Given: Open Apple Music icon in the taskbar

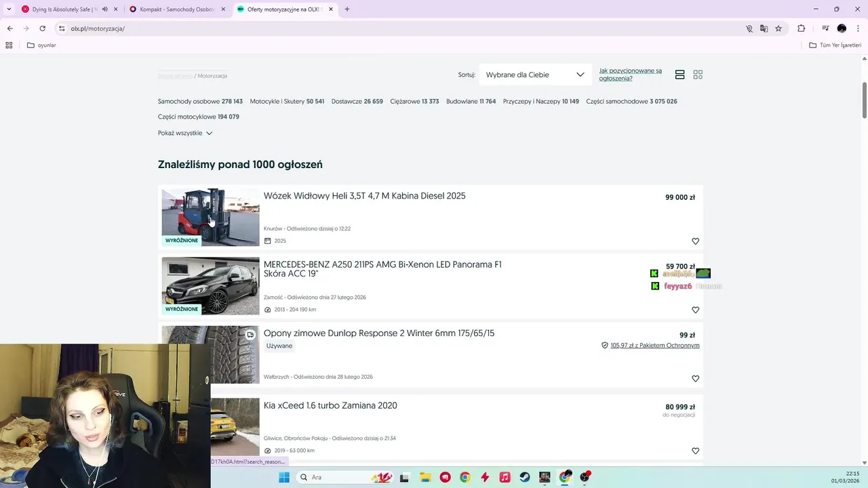Looking at the screenshot, I should click(x=505, y=477).
